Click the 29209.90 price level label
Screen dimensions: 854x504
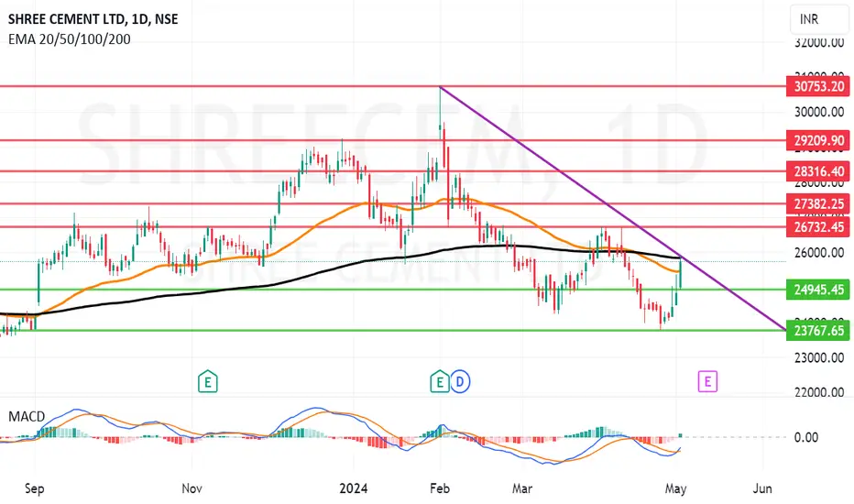click(818, 140)
